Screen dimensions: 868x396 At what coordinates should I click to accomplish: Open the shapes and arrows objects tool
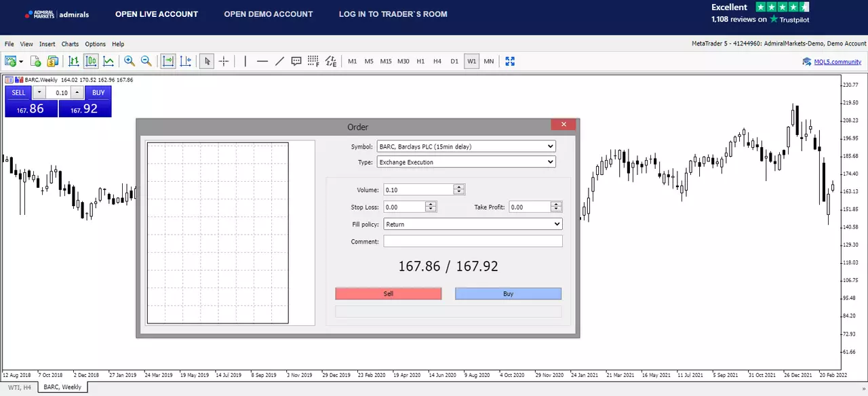pyautogui.click(x=330, y=61)
